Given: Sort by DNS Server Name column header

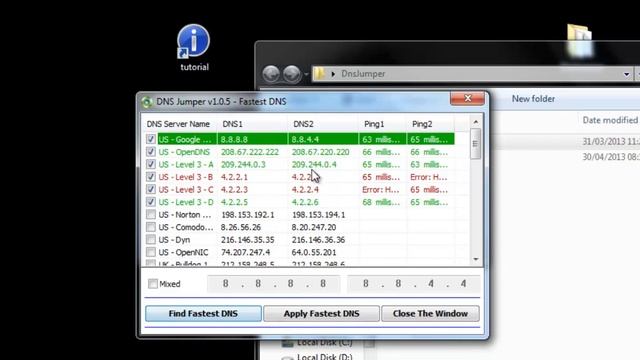Looking at the screenshot, I should coord(178,124).
